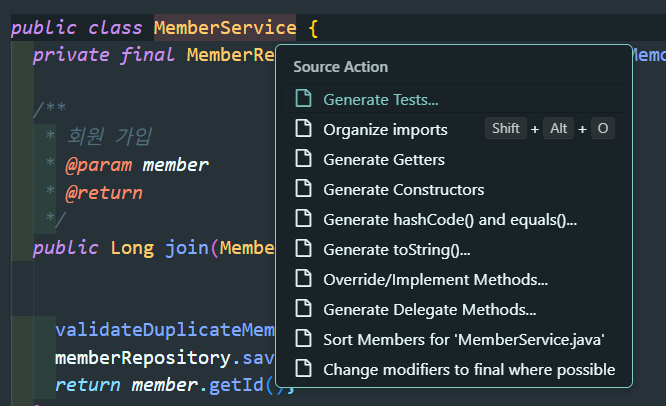Image resolution: width=666 pixels, height=406 pixels.
Task: Click the icon beside Generate hashCode() and equals()
Action: pos(303,219)
